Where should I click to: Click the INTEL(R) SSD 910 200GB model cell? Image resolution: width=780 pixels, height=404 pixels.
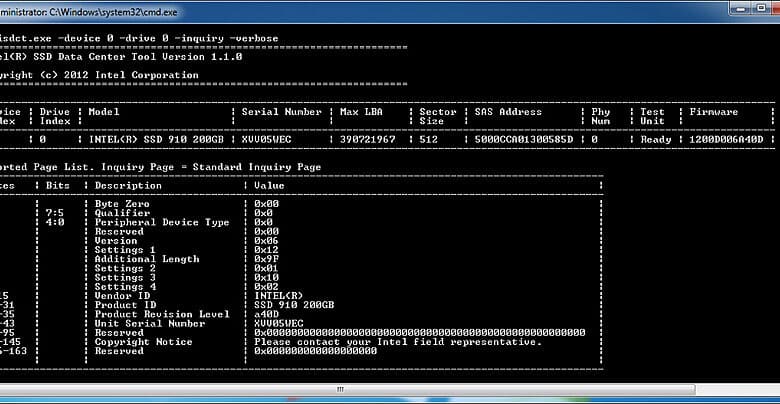(x=156, y=140)
